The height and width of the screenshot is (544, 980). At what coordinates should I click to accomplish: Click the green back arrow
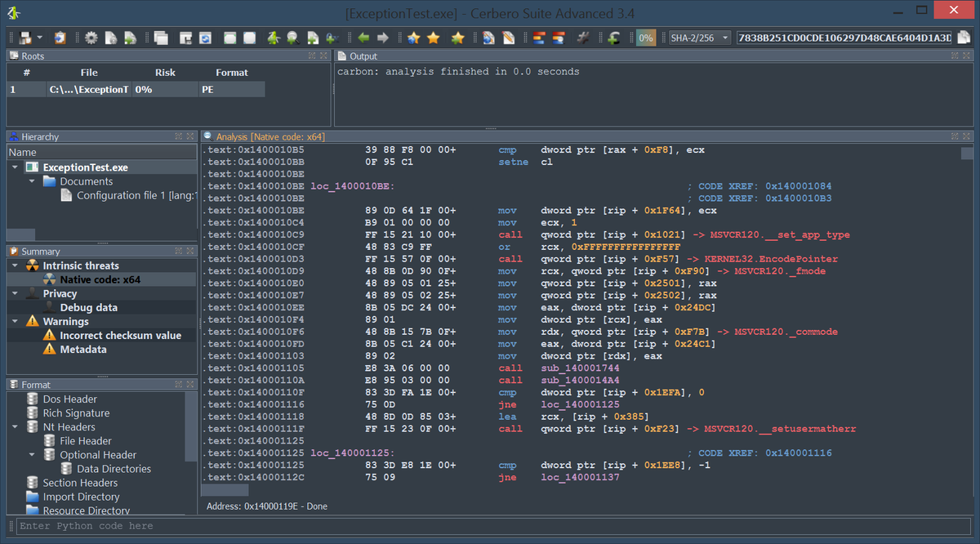coord(363,38)
